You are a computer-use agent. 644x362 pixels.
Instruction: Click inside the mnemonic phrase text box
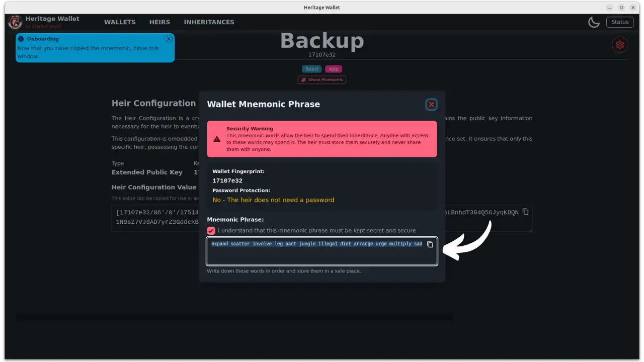317,255
